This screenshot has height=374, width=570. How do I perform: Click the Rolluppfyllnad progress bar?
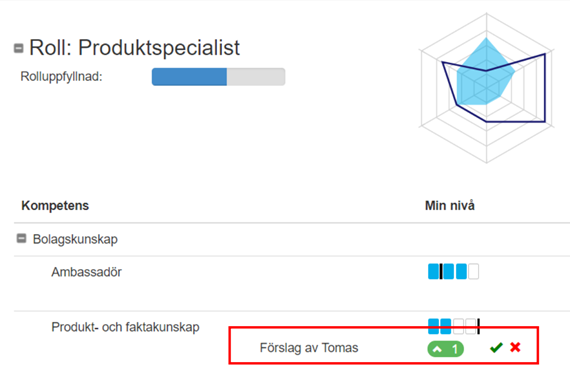point(218,77)
